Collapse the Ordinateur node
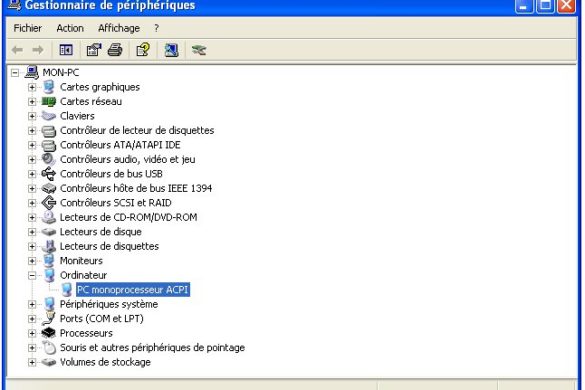This screenshot has height=390, width=585. click(32, 275)
